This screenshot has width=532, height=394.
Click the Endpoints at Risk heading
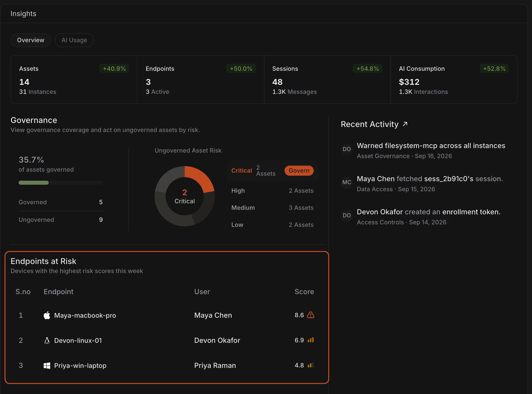click(43, 261)
